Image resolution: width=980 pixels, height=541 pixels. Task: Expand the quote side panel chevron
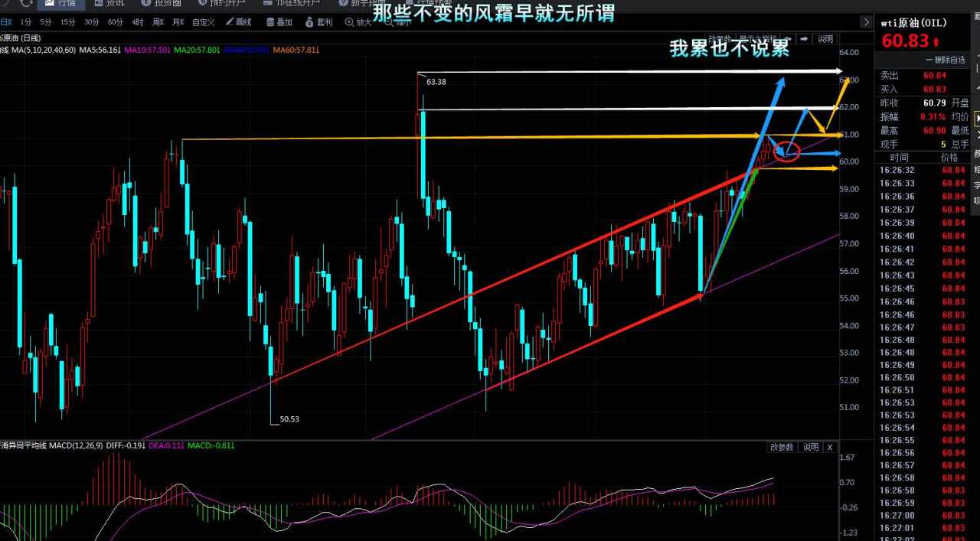pyautogui.click(x=866, y=22)
